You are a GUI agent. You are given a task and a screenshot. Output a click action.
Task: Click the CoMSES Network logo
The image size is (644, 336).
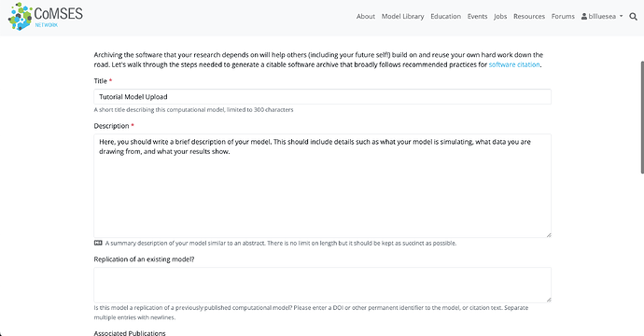click(x=45, y=17)
